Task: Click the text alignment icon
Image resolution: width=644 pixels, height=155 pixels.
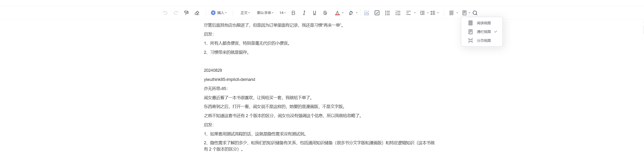Action: (409, 13)
